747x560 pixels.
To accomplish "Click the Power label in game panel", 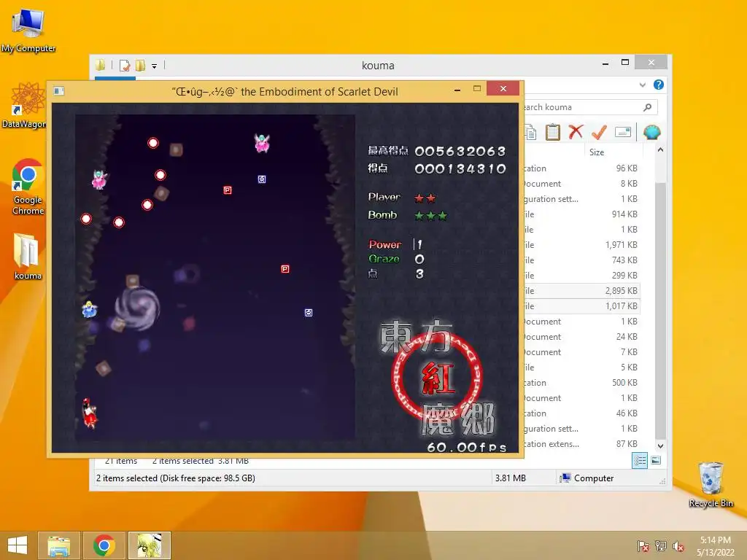I will (x=385, y=244).
